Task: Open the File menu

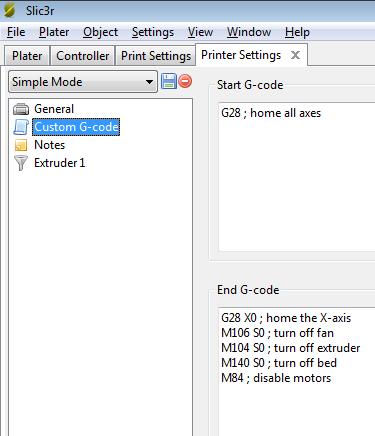Action: click(x=16, y=32)
